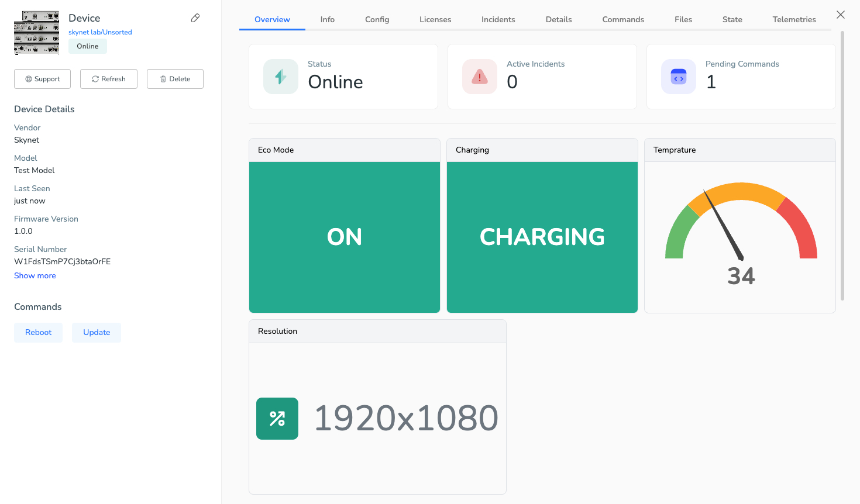Click the Device thumbnail image
Image resolution: width=860 pixels, height=504 pixels.
[x=36, y=33]
